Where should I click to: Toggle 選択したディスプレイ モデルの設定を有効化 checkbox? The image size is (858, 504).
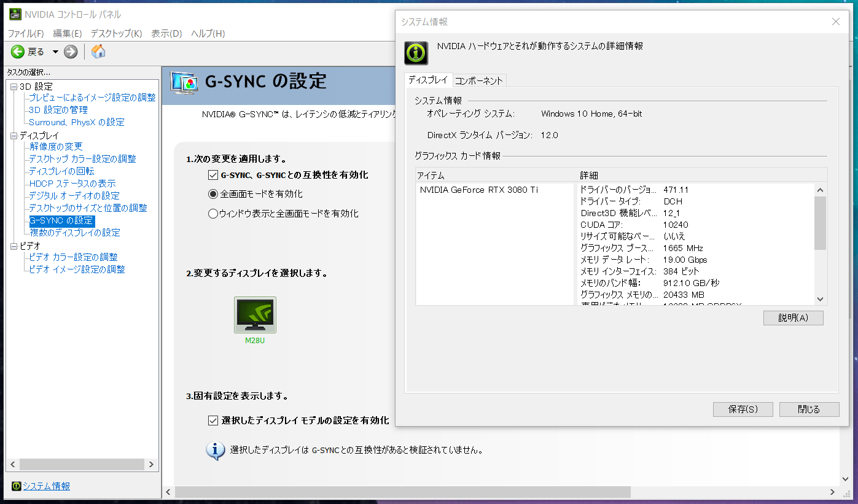click(213, 421)
